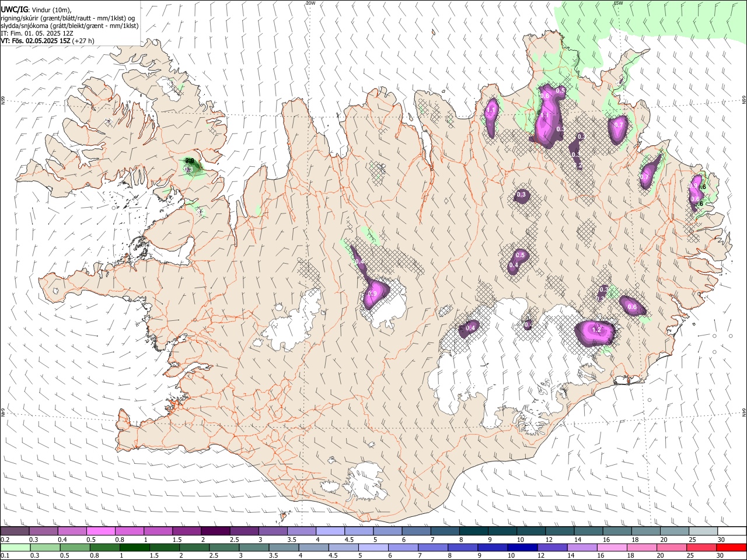Click the 3–3.5 swatch in upper snow scale
747x560 pixels.
pos(273,531)
